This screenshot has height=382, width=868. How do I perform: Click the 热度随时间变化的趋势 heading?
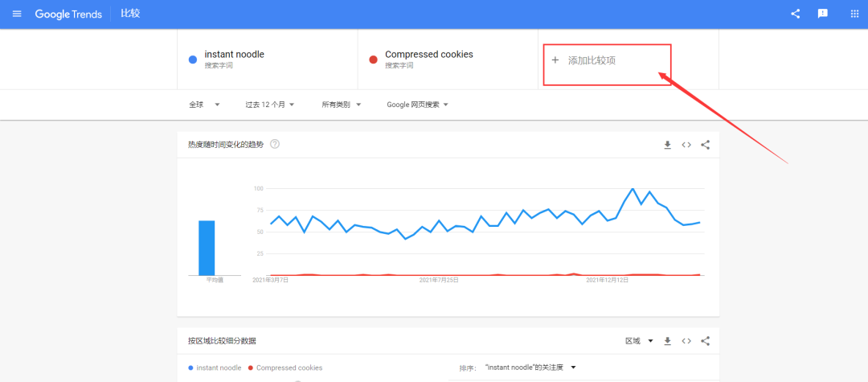[x=226, y=145]
